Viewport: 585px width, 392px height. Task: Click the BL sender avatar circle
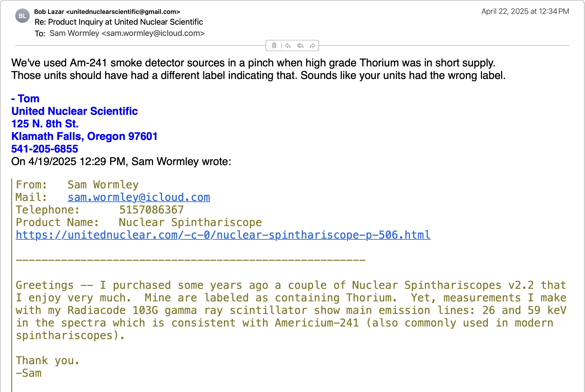tap(22, 16)
